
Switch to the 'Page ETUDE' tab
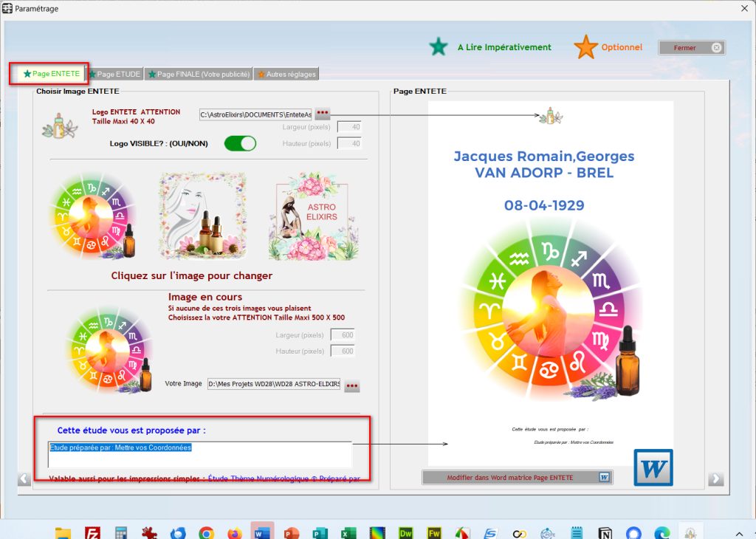click(114, 74)
